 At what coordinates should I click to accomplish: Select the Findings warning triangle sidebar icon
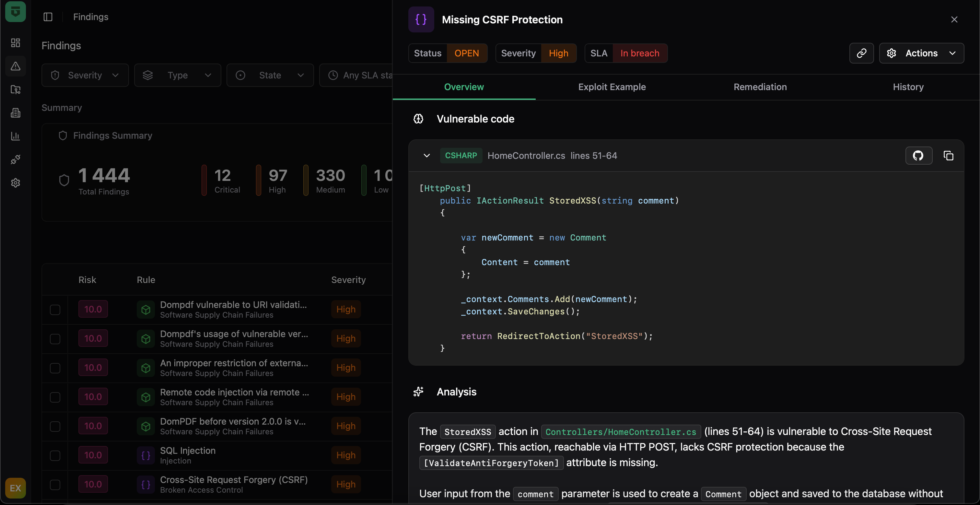coord(16,66)
